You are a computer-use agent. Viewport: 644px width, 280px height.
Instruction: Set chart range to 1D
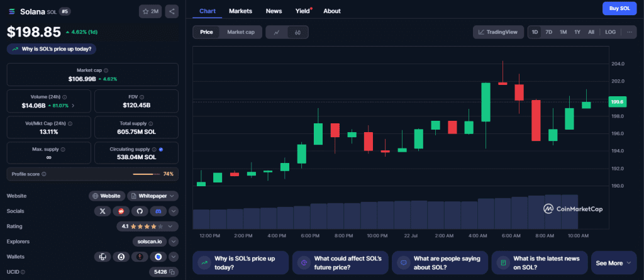[535, 32]
